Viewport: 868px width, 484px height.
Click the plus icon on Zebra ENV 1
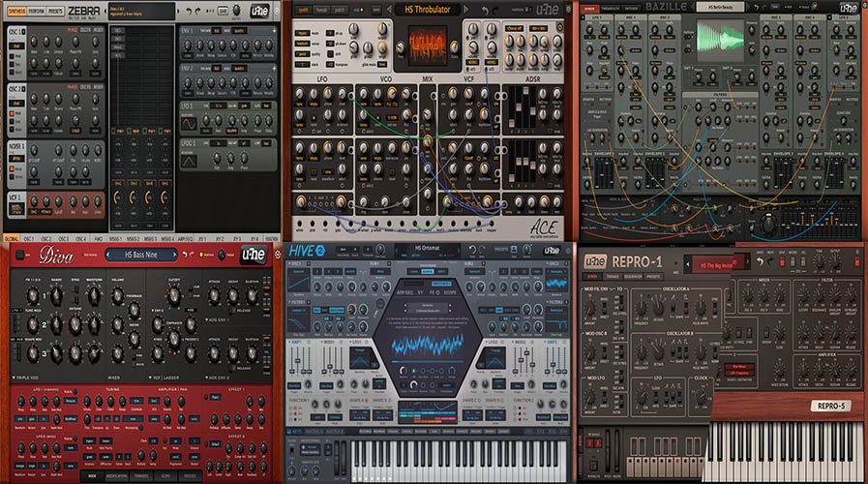pos(274,30)
